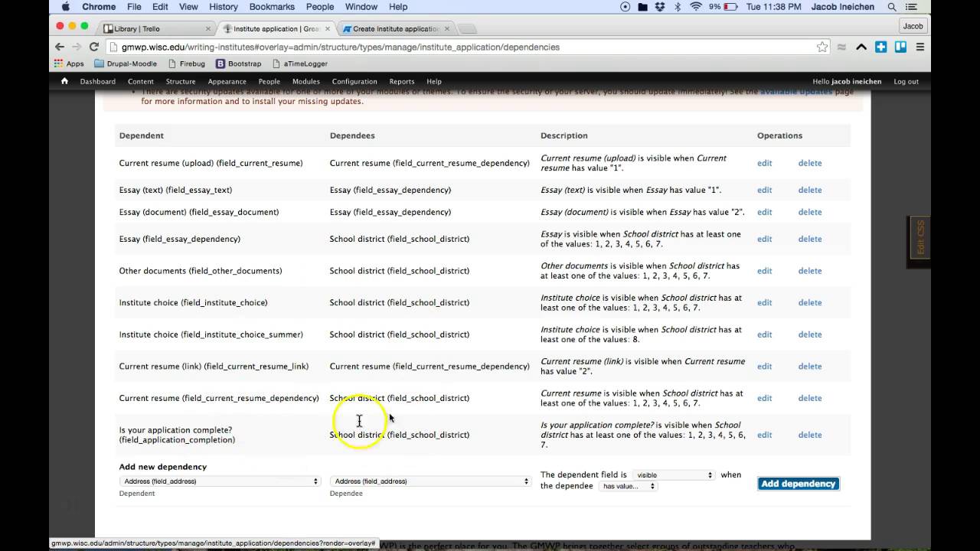
Task: Close the Library Trello tab
Action: click(x=208, y=29)
